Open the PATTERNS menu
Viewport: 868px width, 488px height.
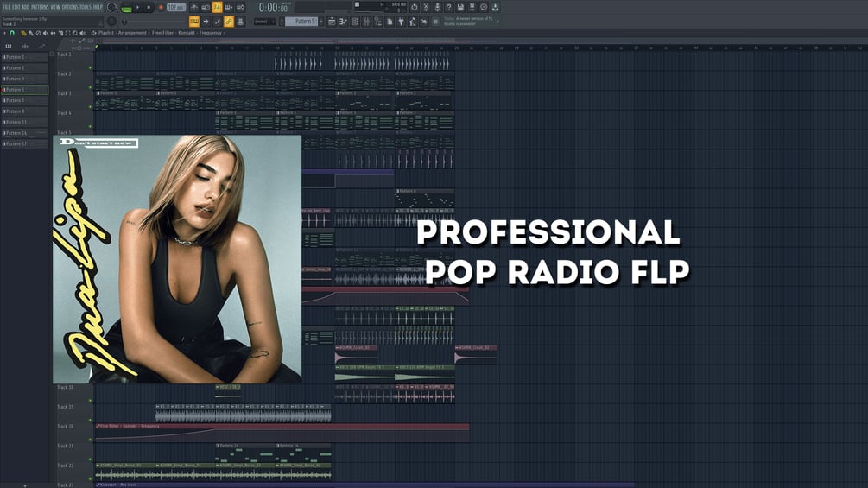[x=40, y=7]
